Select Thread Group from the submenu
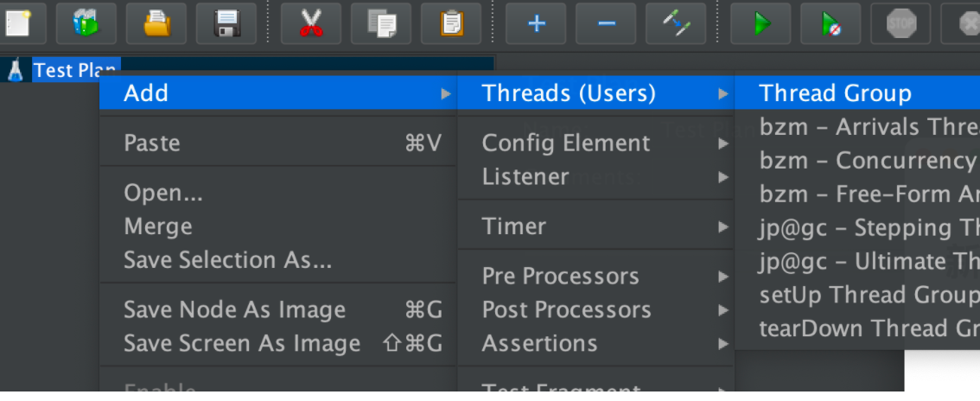The height and width of the screenshot is (401, 980). (835, 93)
